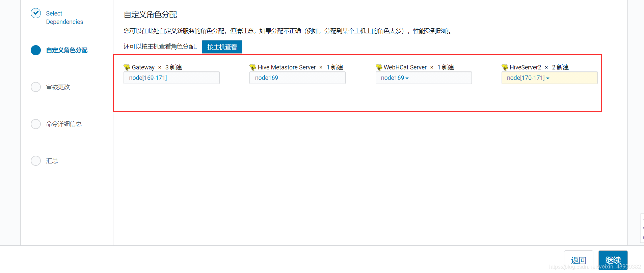Click the 自定义角色分配 page heading

[x=151, y=14]
